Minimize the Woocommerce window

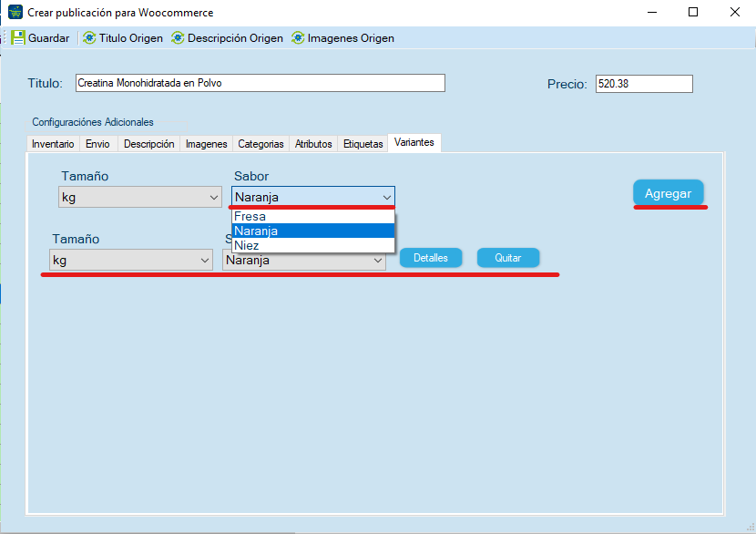pos(652,12)
